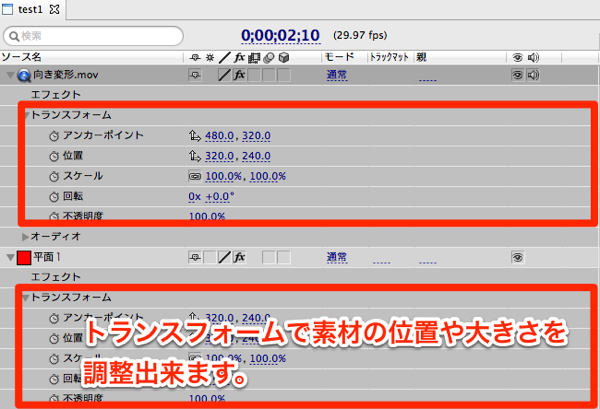600x409 pixels.
Task: Switch to the test1 composition tab
Action: [x=30, y=9]
